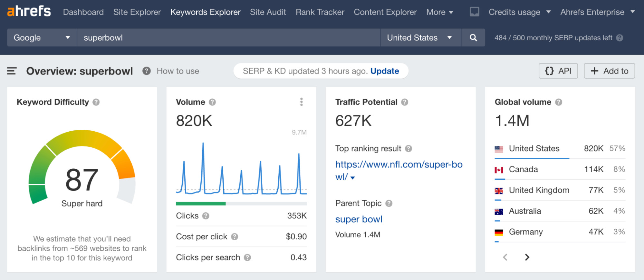Click the Volume 1.4M text under Parent Topic

coord(358,235)
